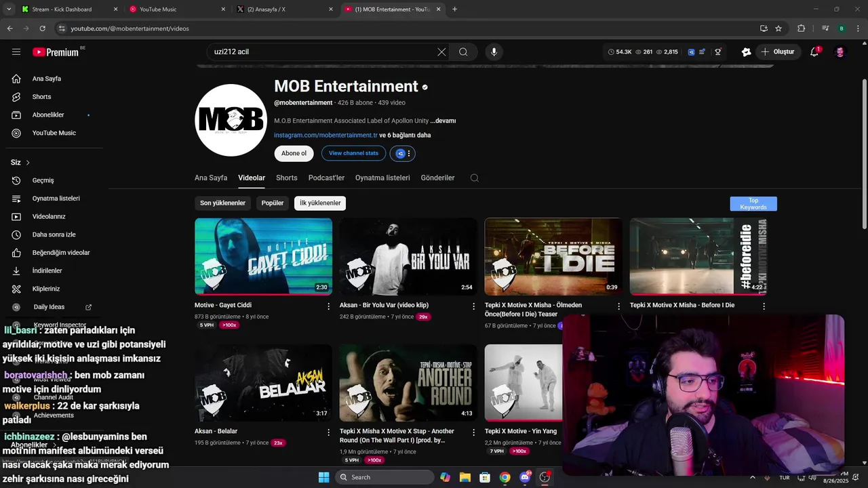
Task: Open the trophy icon in extension bar
Action: (x=717, y=52)
